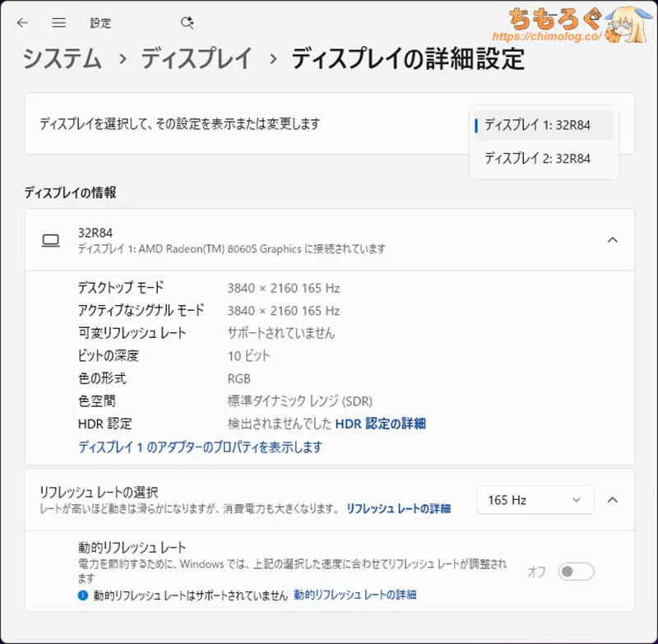Open the hamburger navigation menu

[58, 23]
